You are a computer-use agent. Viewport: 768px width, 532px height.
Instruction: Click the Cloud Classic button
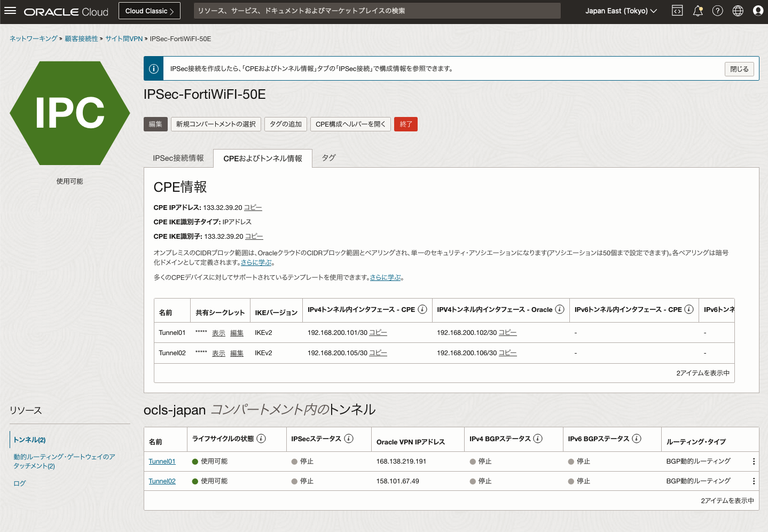pos(150,11)
